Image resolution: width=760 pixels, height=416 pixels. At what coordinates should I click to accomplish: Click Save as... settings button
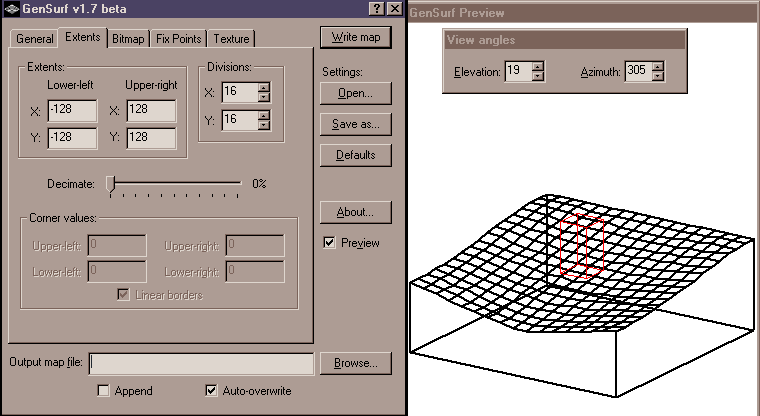click(356, 124)
